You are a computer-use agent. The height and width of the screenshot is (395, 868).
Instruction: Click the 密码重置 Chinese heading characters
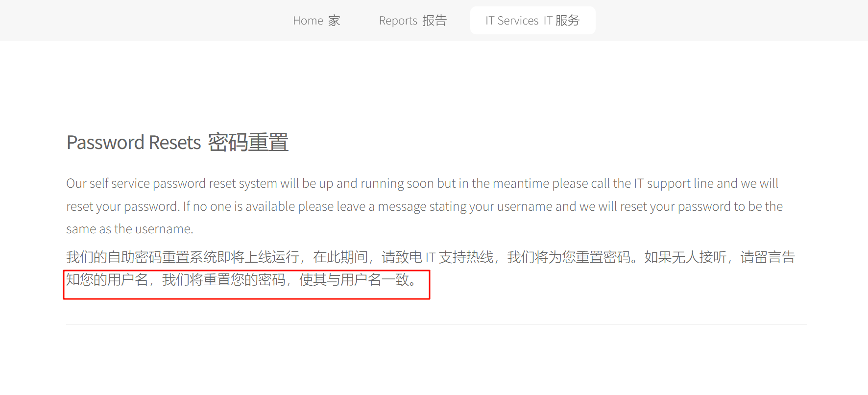coord(248,143)
